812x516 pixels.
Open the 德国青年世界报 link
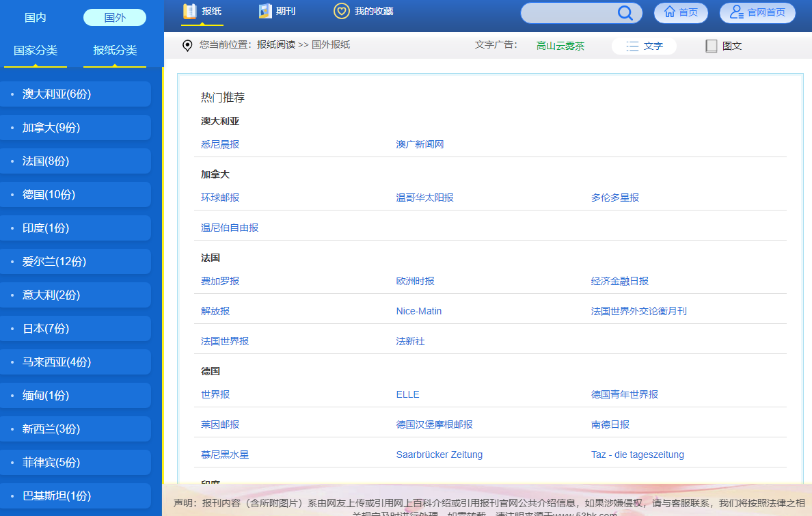click(x=625, y=395)
